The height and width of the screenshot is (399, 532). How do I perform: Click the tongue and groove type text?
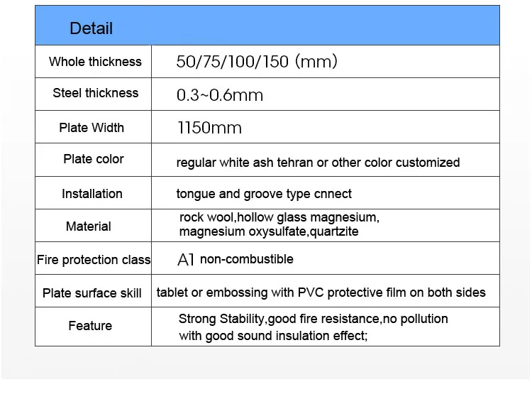(264, 194)
